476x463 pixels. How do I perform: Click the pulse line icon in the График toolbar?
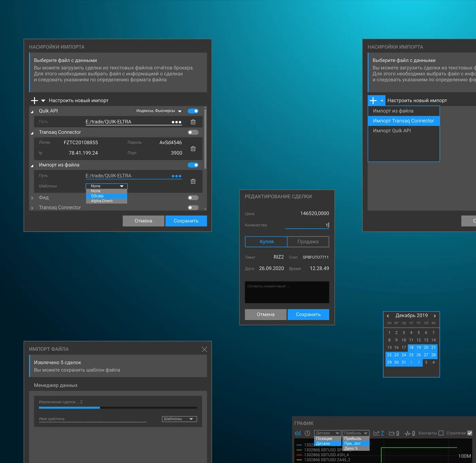(407, 433)
